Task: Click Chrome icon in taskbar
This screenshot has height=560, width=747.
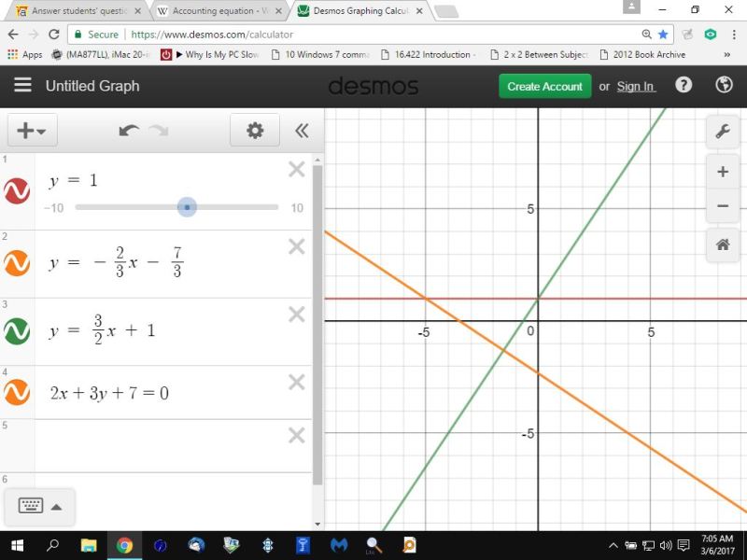Action: (124, 546)
